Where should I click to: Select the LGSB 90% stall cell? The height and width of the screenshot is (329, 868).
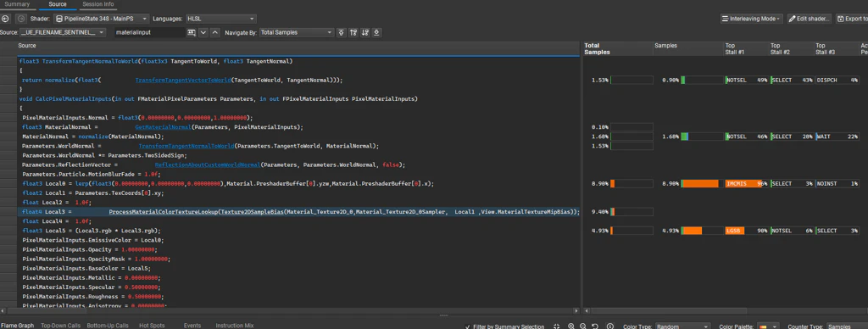coord(747,231)
